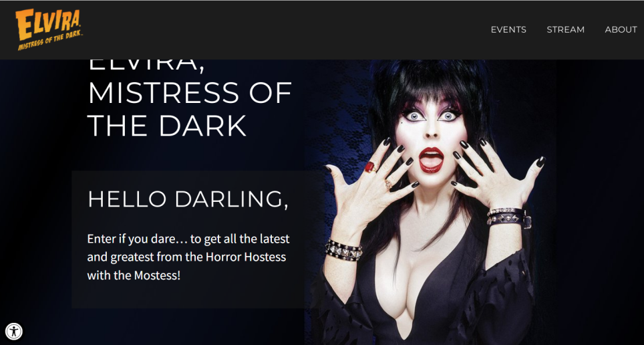Click the studded cuff with buckle
The height and width of the screenshot is (345, 644).
pos(508,218)
